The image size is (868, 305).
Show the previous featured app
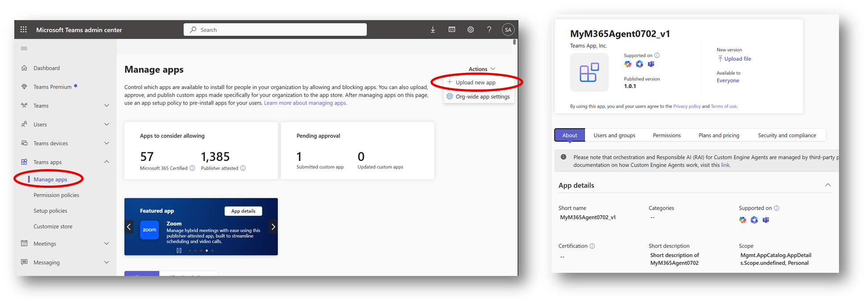coord(129,227)
